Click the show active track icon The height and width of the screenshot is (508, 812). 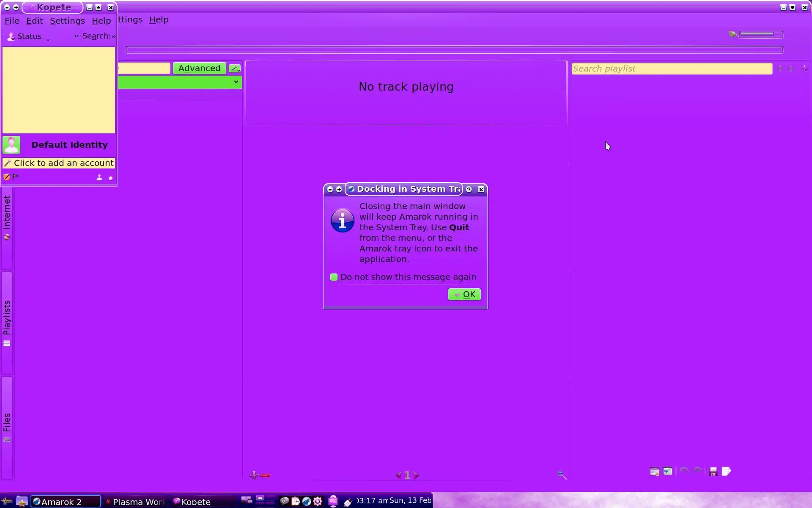(x=668, y=472)
